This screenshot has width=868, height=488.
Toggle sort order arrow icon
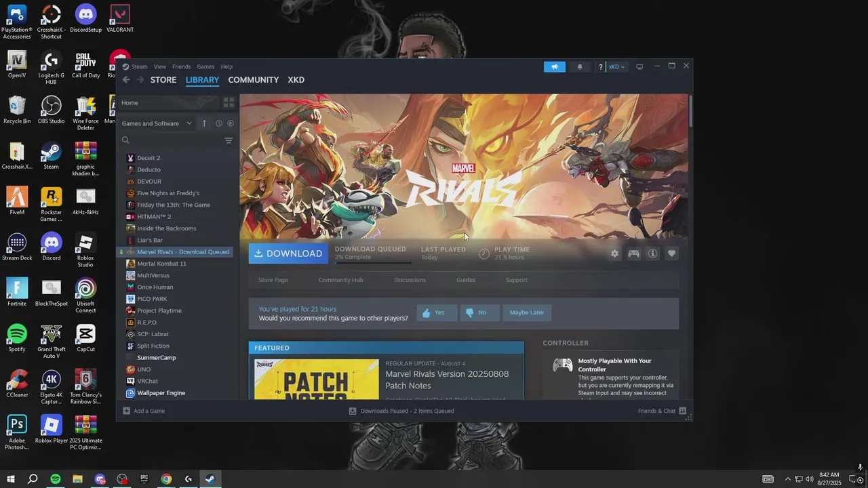tap(204, 123)
